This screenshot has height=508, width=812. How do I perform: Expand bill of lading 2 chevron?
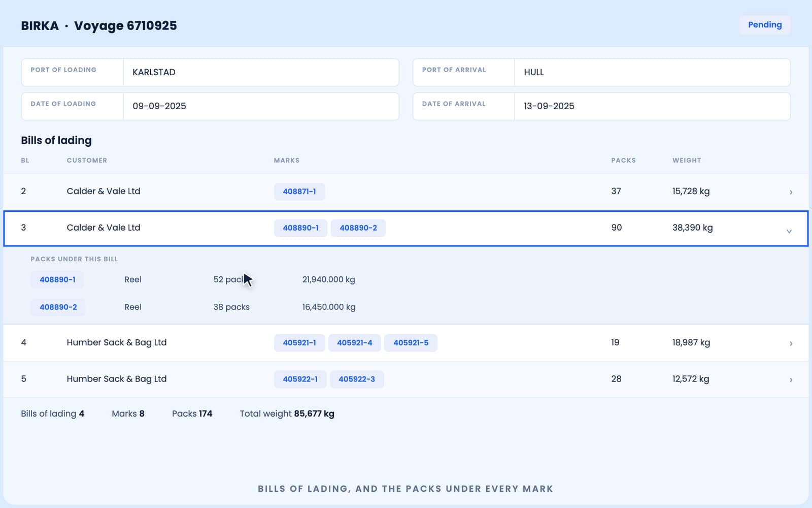791,192
